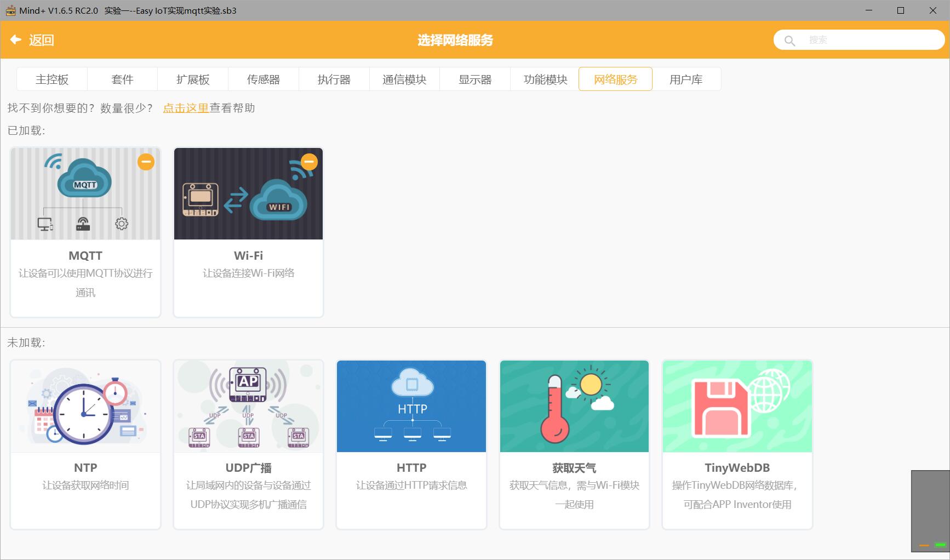Load the HTTP module image
Viewport: 950px width, 560px height.
(x=411, y=406)
